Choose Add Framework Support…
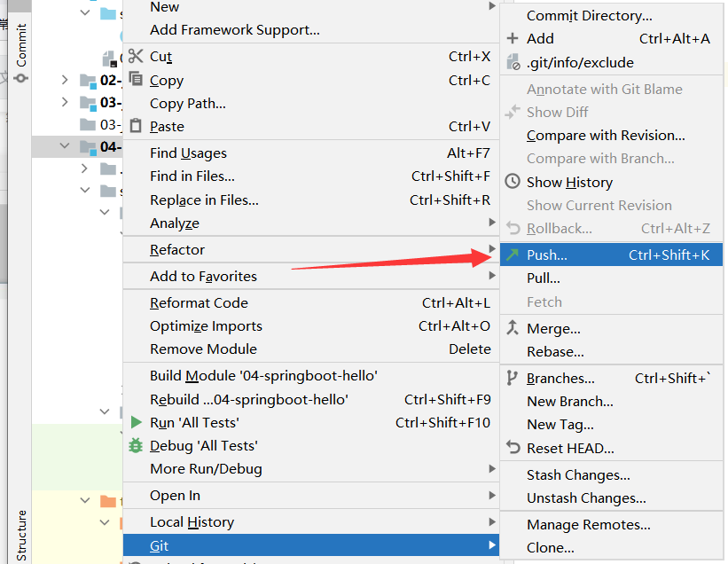 pos(311,30)
